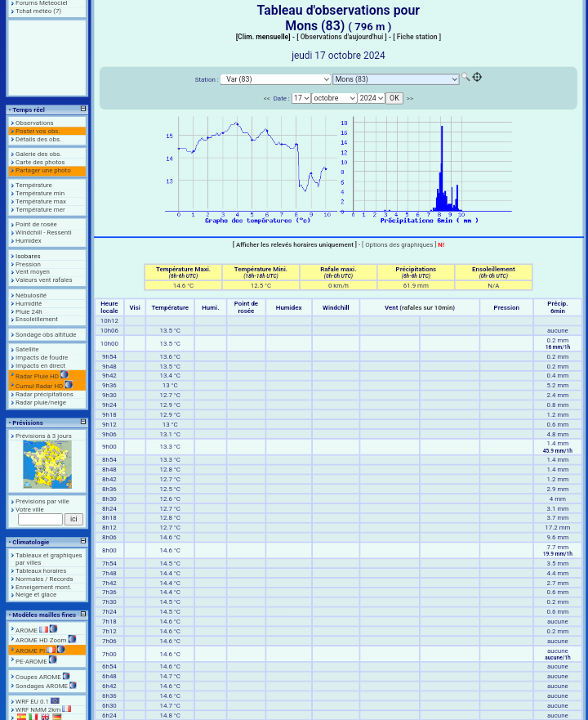Click globe icon beside Sondages AROME
Screen dimensions: 588x720
73,685
